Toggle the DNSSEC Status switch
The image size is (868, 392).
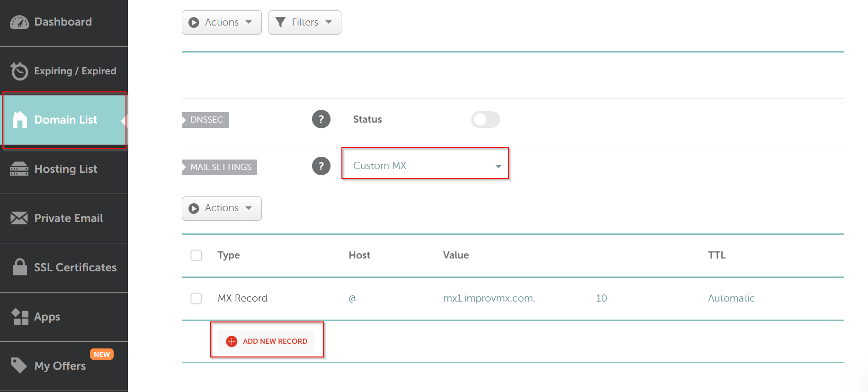point(485,120)
